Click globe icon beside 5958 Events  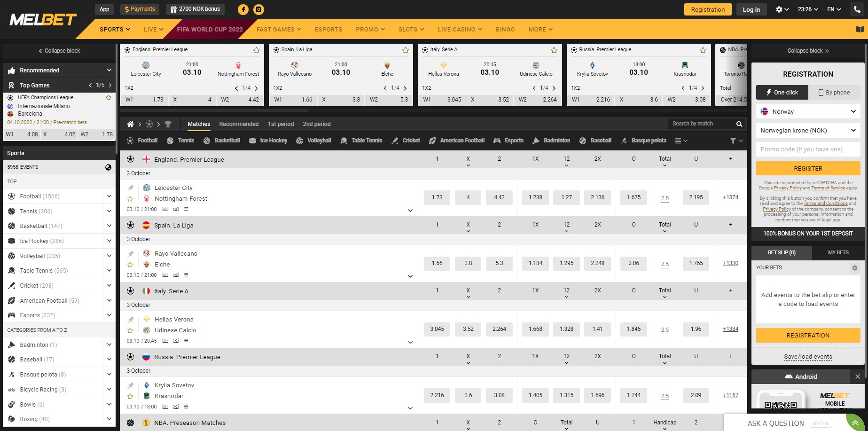[x=108, y=167]
